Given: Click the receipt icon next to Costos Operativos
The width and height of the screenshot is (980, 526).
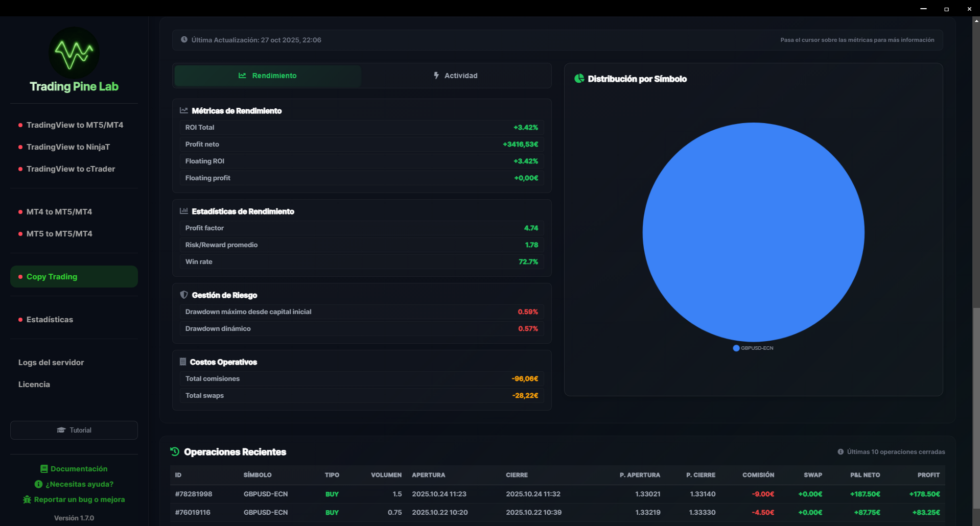Looking at the screenshot, I should click(x=183, y=362).
